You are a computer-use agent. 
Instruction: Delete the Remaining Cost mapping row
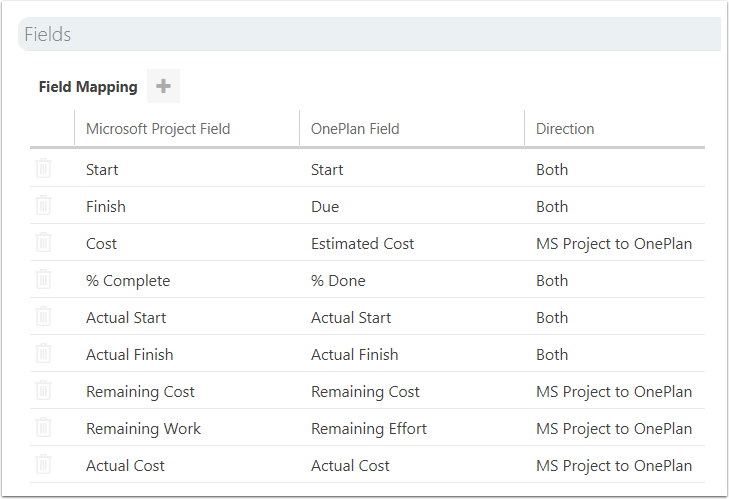pos(43,390)
